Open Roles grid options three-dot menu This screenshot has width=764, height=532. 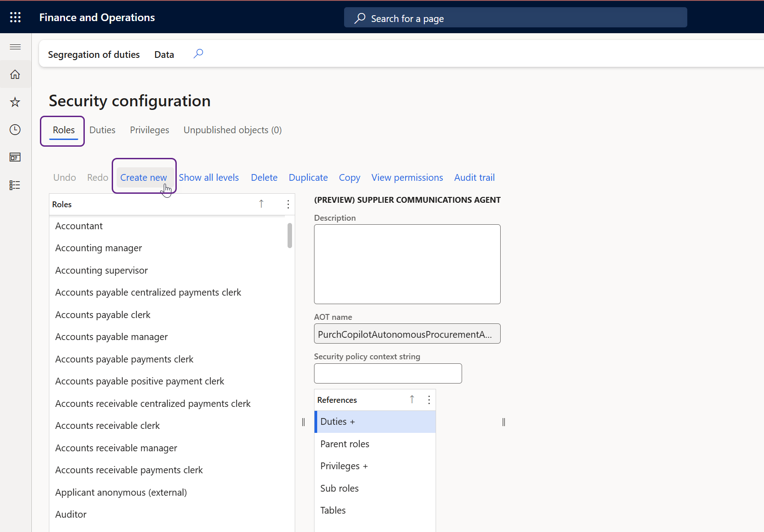tap(288, 205)
